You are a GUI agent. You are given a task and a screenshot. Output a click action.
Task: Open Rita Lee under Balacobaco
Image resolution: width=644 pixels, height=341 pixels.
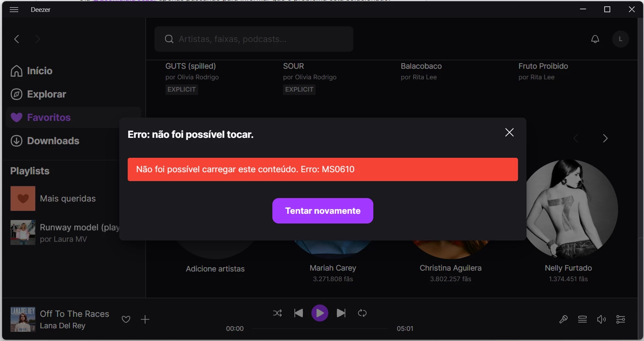point(424,77)
